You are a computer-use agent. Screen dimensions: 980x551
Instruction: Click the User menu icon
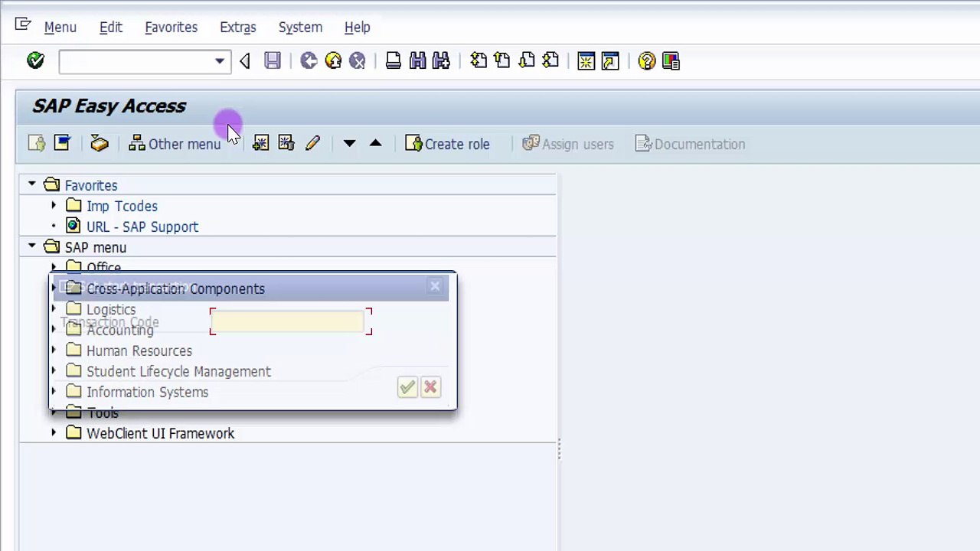coord(37,143)
